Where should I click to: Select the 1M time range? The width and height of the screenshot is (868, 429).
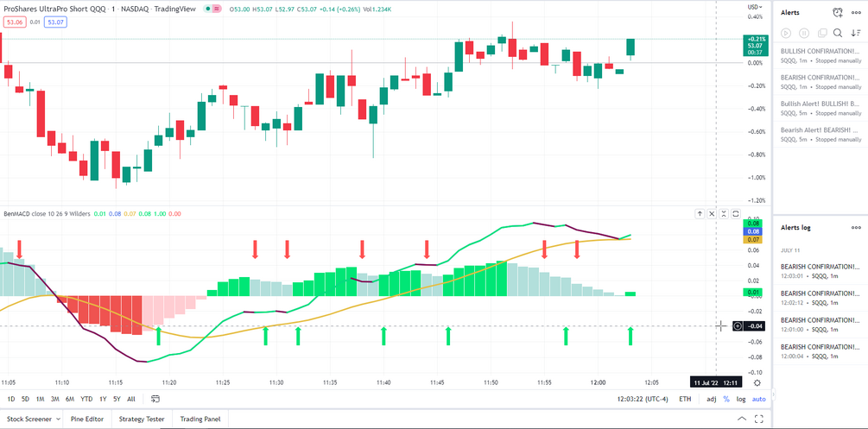click(41, 399)
